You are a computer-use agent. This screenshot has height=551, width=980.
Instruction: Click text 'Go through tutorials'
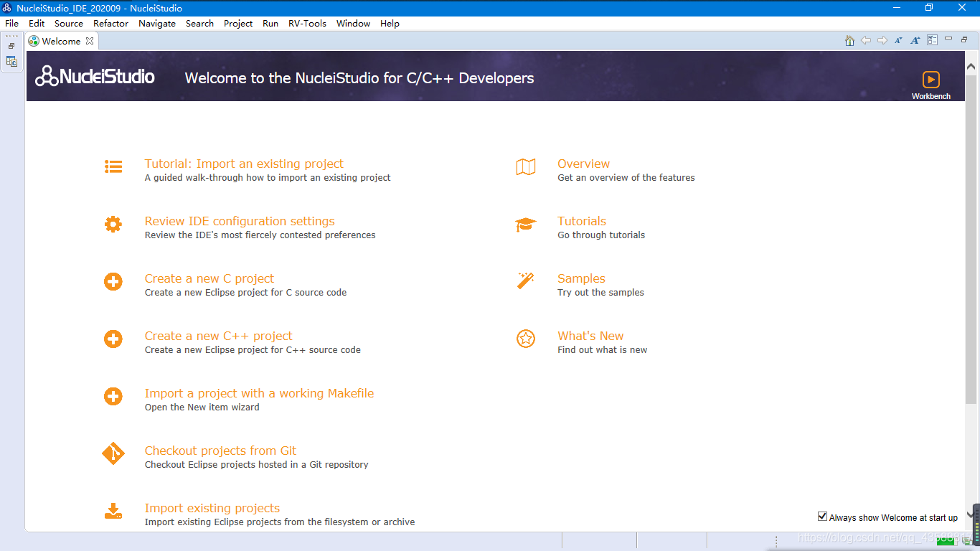[x=601, y=235]
